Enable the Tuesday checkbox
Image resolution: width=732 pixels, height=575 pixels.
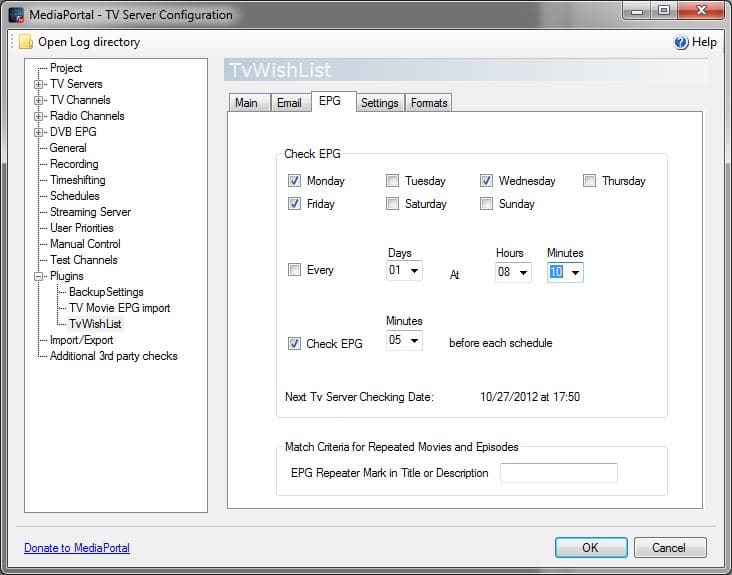click(x=393, y=181)
